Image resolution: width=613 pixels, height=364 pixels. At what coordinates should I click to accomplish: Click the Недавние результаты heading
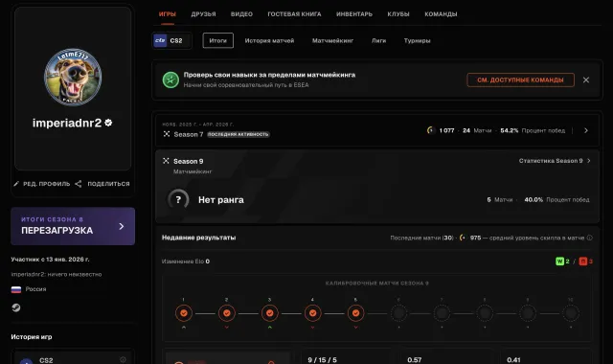(x=198, y=238)
